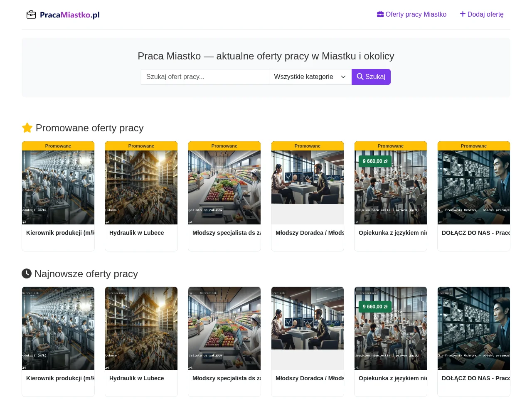Screen dimensions: 532x399
Task: Select "Hydraulik w Lubece" title under Najnowsze oferty
Action: tap(137, 378)
